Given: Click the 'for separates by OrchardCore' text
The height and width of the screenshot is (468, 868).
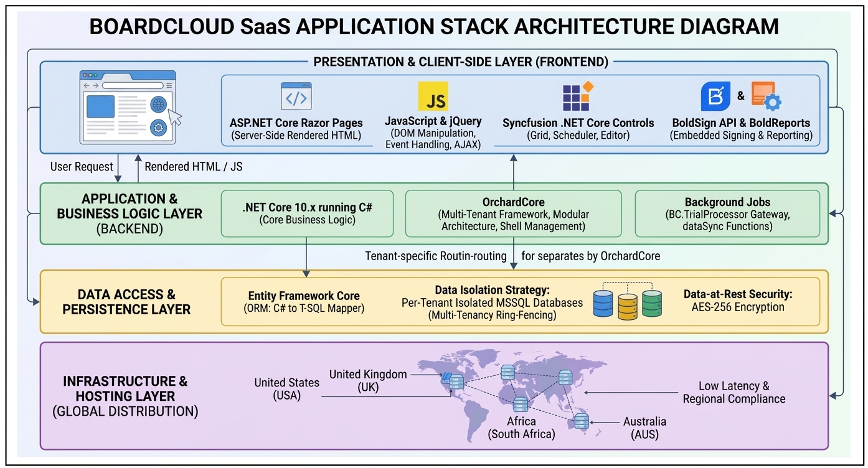Looking at the screenshot, I should tap(591, 256).
